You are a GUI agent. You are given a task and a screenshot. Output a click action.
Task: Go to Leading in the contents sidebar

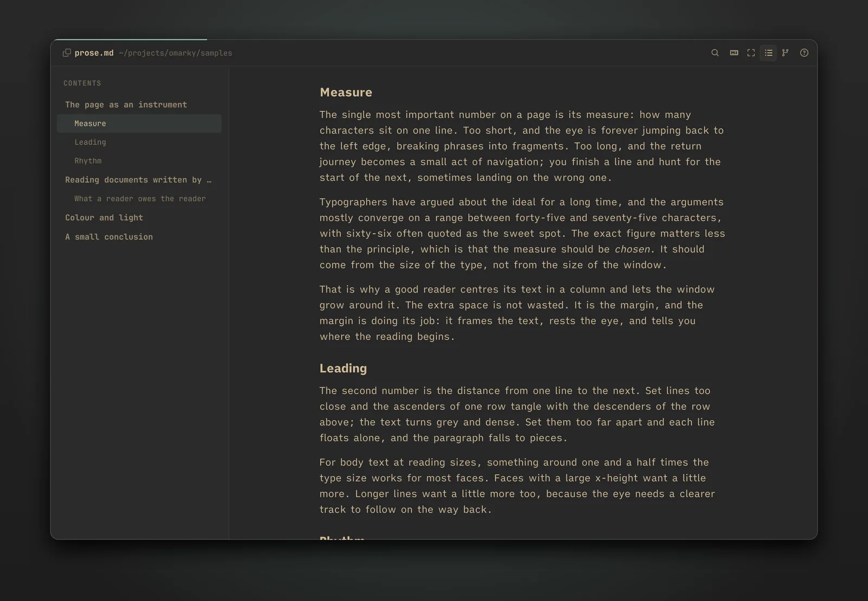(139, 142)
